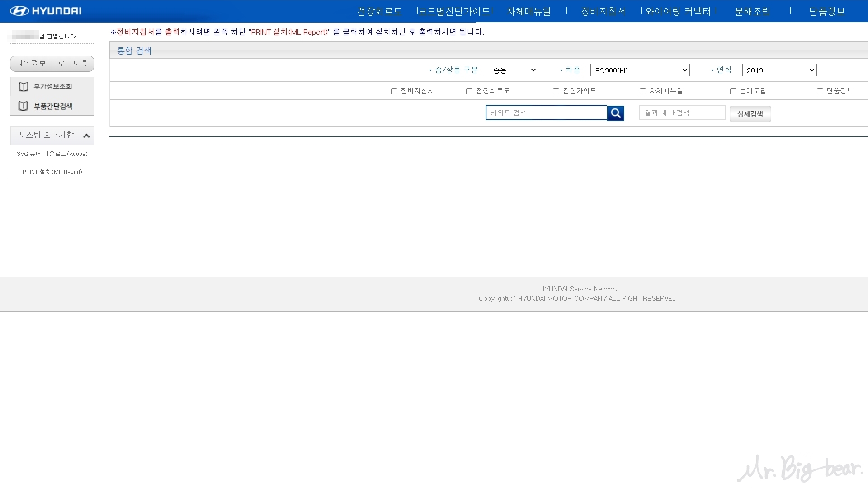Open PRINT 설치(ML Report) link
The height and width of the screenshot is (488, 868).
52,172
